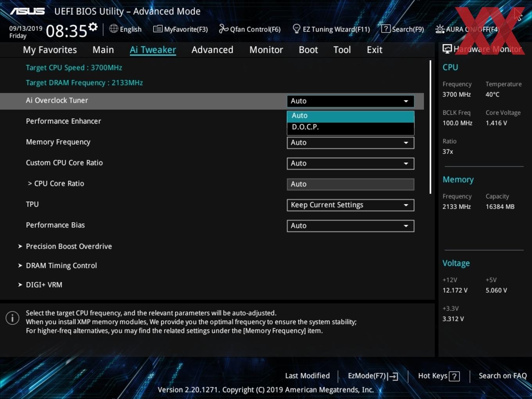Click the 08:35 clock time

(66, 31)
